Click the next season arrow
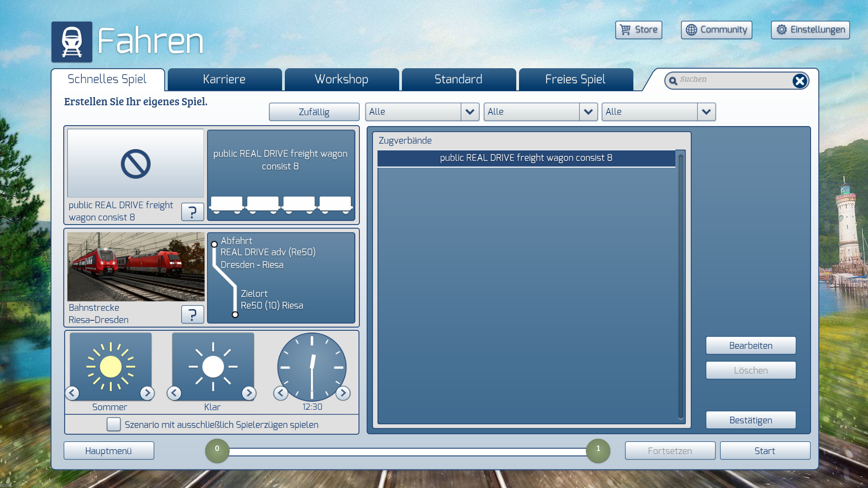Viewport: 868px width, 488px height. (x=147, y=393)
